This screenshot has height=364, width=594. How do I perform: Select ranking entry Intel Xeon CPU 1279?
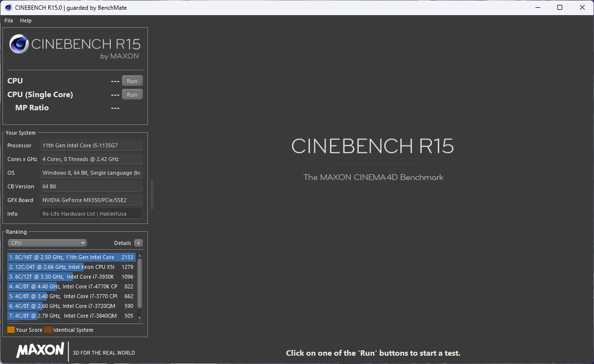[x=71, y=267]
